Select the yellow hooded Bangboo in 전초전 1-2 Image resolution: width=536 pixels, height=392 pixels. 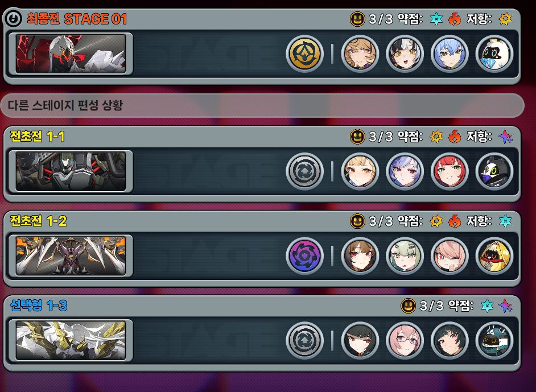(494, 256)
